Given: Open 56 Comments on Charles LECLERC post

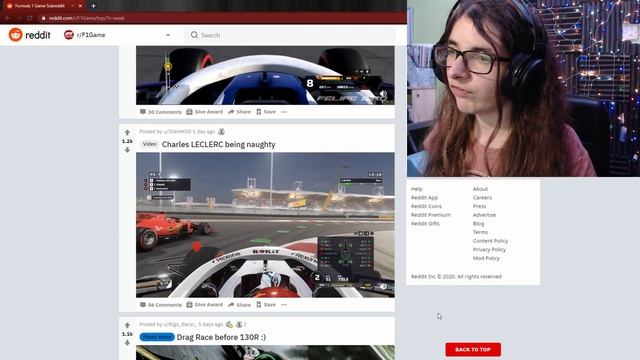Looking at the screenshot, I should point(160,305).
